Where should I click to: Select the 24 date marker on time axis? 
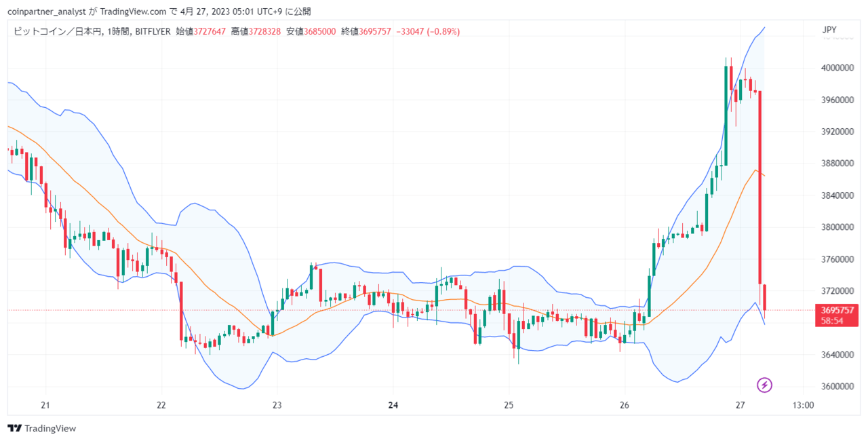click(x=393, y=406)
